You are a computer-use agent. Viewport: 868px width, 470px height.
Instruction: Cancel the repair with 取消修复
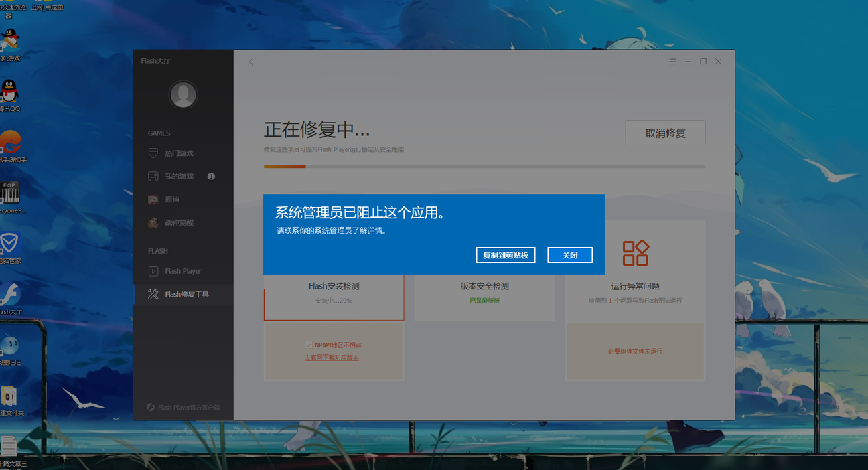pos(665,133)
